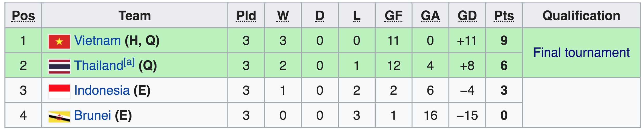Click the GD column header
This screenshot has width=644, height=133.
tap(467, 16)
